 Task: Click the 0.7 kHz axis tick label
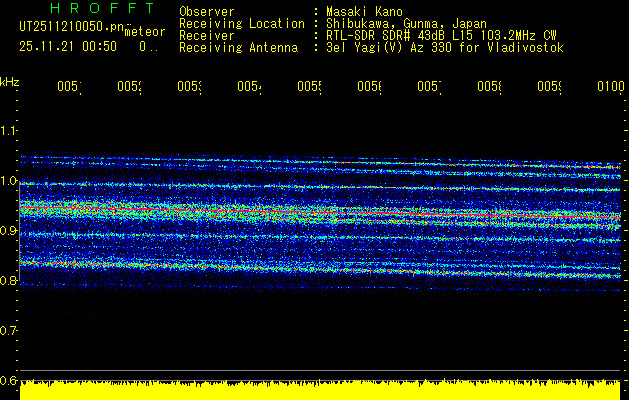[x=8, y=330]
